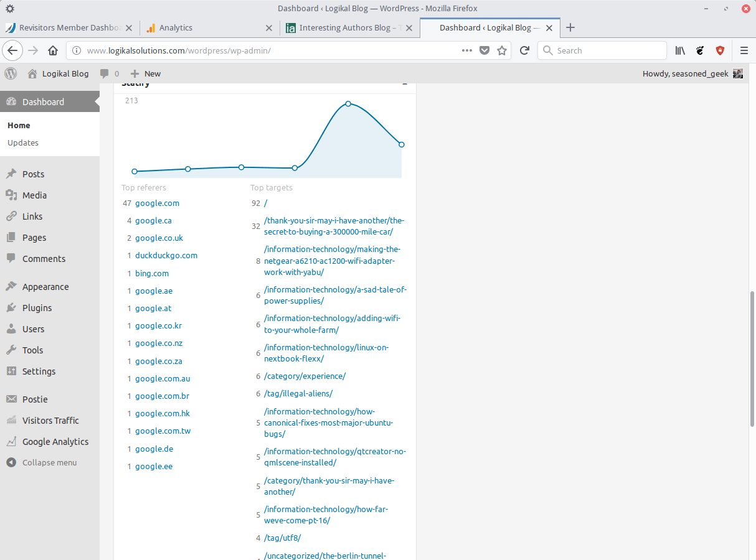Reload the page with the refresh icon
This screenshot has height=560, width=756.
524,50
